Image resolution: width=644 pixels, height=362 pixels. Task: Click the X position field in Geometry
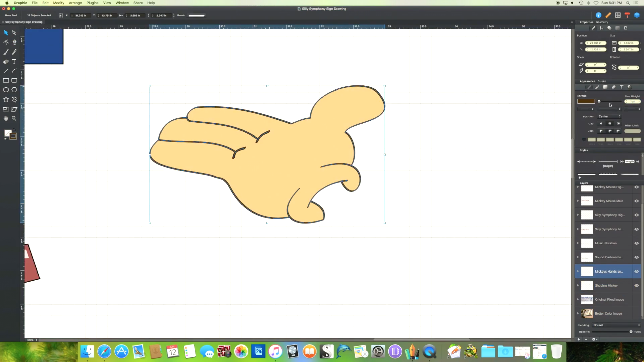(595, 43)
